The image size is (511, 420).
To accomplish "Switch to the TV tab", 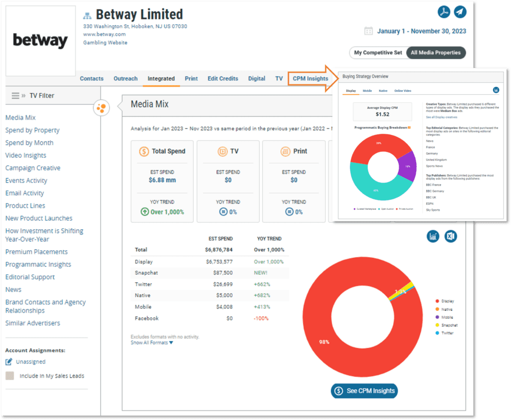I will [279, 78].
